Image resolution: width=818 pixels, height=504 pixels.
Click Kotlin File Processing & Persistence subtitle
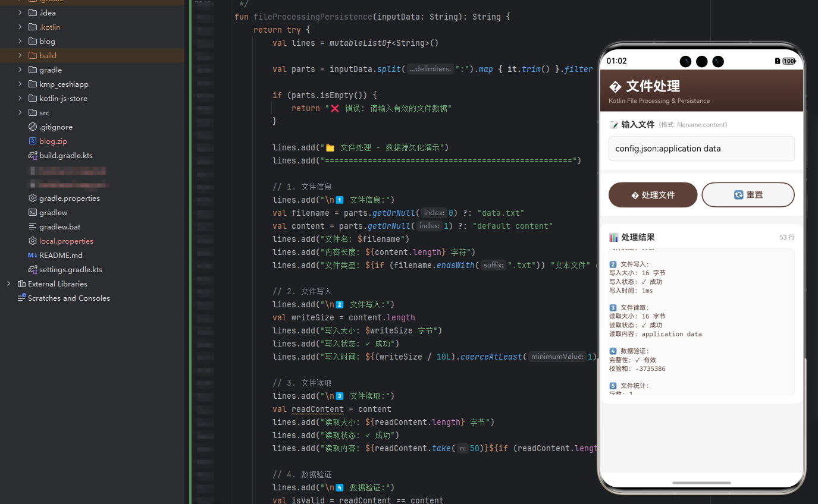click(659, 101)
